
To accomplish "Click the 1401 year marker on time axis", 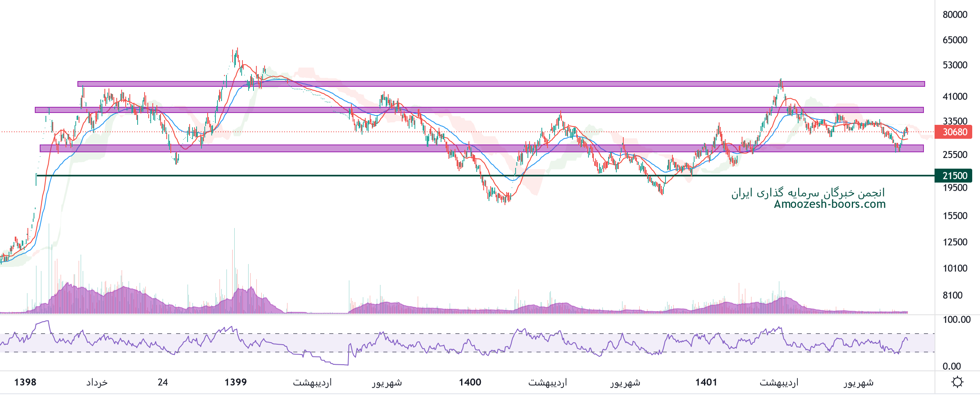I will point(706,382).
